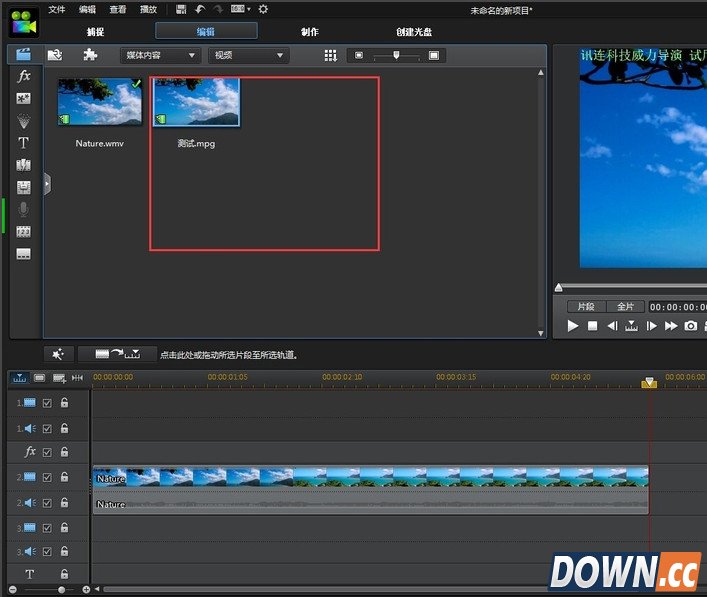Switch to the 制作 tab
This screenshot has height=597, width=707.
310,32
